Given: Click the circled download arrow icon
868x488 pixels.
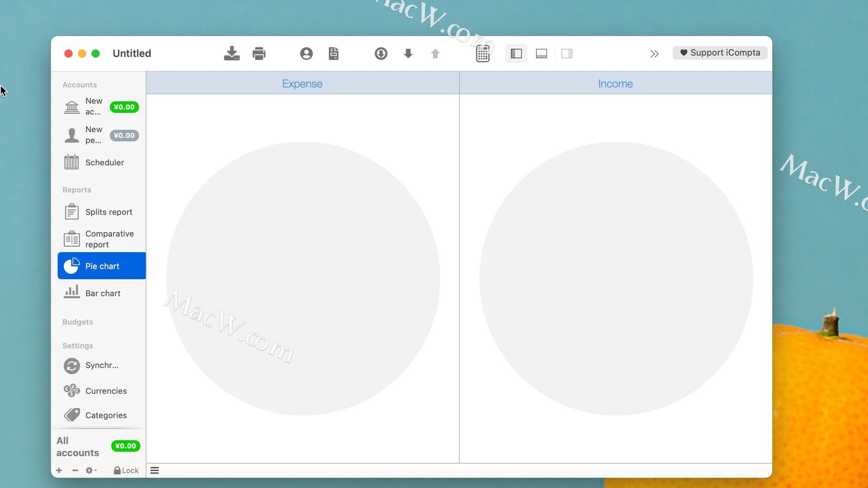Looking at the screenshot, I should point(381,53).
